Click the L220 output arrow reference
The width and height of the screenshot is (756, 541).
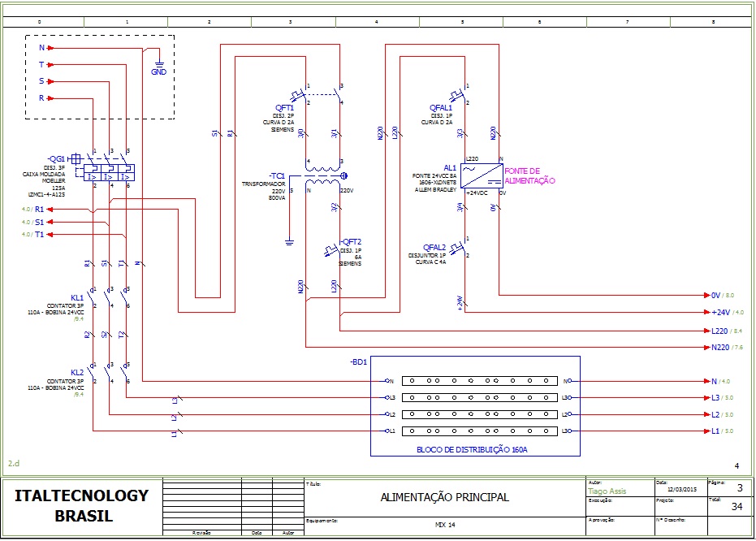[x=721, y=331]
